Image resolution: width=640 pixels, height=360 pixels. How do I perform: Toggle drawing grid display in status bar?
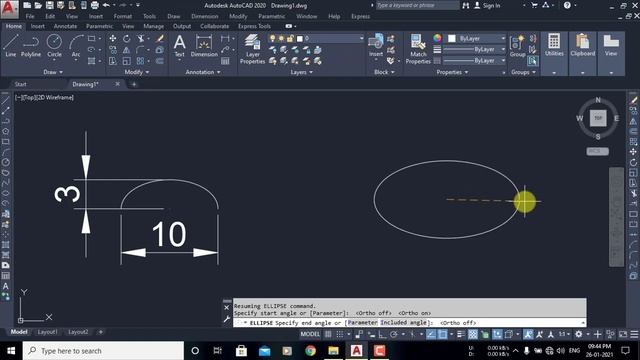[x=328, y=334]
